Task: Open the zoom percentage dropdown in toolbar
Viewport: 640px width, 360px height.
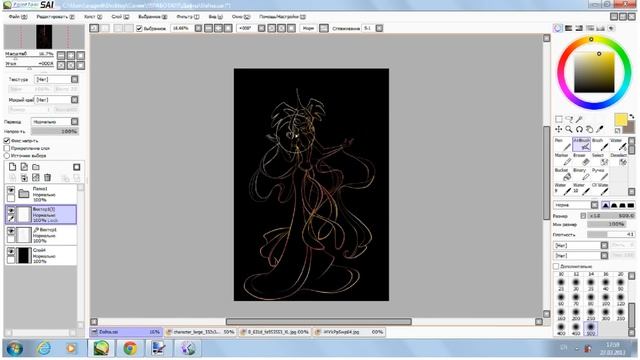Action: [198, 28]
